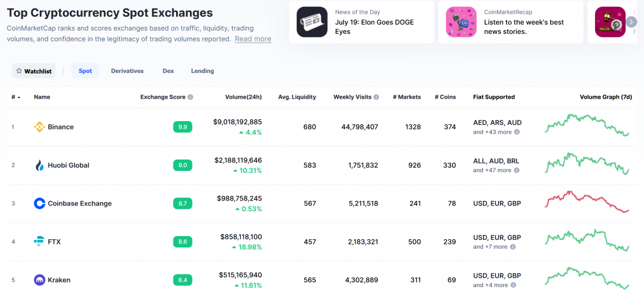Open the Huobi Global exchange link
Viewport: 644px width, 299px height.
(x=69, y=165)
